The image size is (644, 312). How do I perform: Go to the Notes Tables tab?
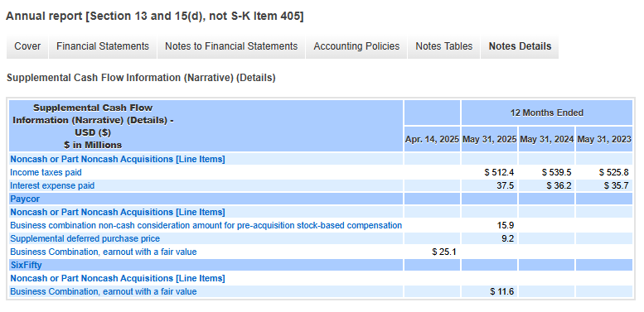(444, 46)
